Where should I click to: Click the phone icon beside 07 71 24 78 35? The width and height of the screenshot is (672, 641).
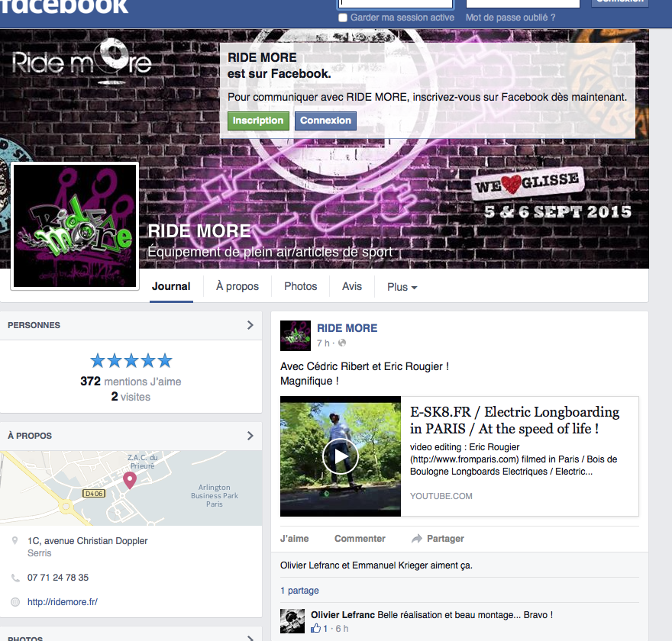click(x=15, y=578)
